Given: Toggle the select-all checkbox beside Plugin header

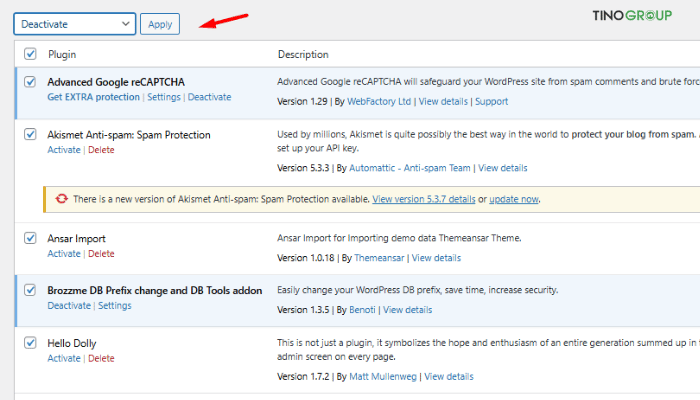Looking at the screenshot, I should tap(30, 54).
